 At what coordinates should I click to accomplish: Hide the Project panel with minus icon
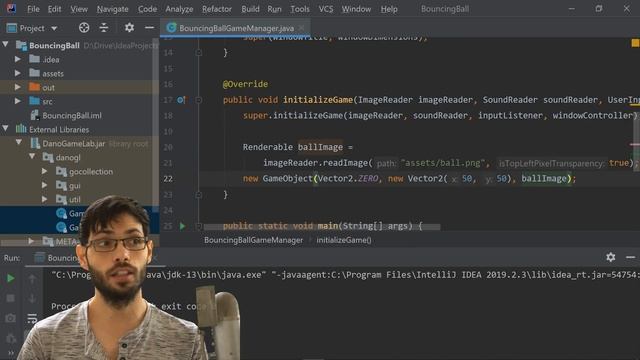149,28
